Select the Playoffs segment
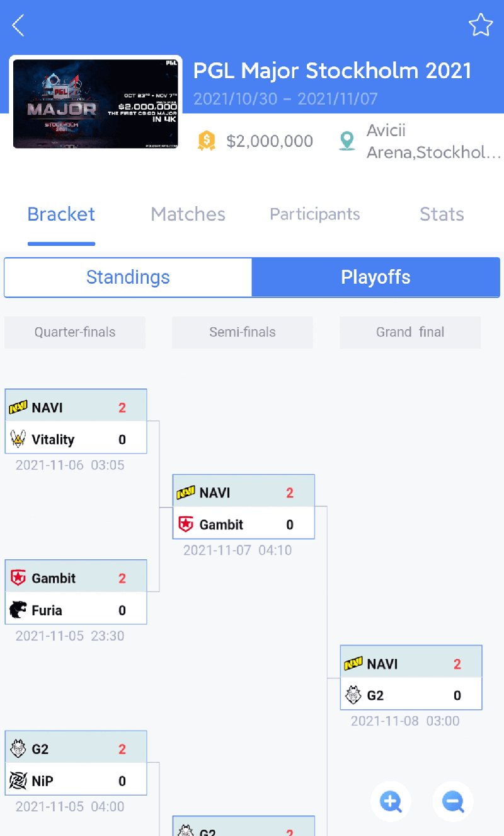504x836 pixels. click(x=376, y=277)
